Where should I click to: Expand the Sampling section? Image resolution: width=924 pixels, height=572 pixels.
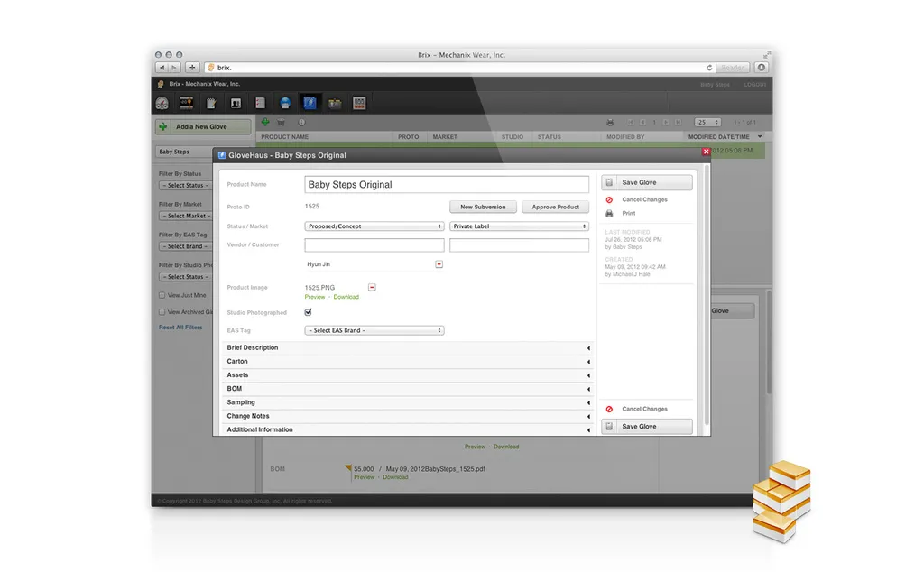click(407, 402)
